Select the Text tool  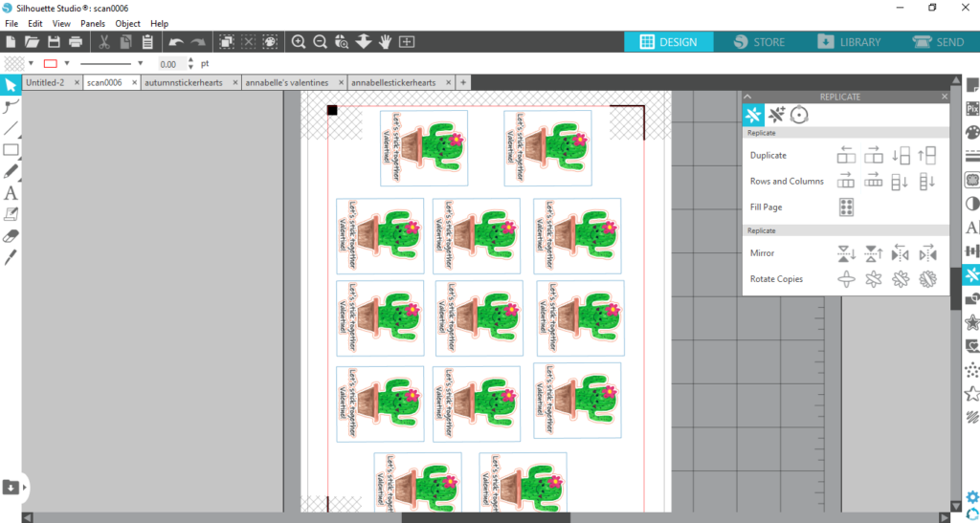click(11, 193)
